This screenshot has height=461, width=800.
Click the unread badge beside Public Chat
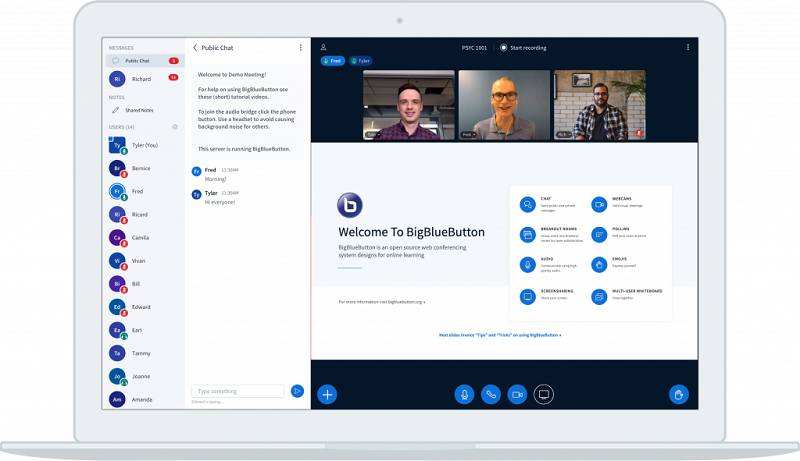[x=173, y=61]
